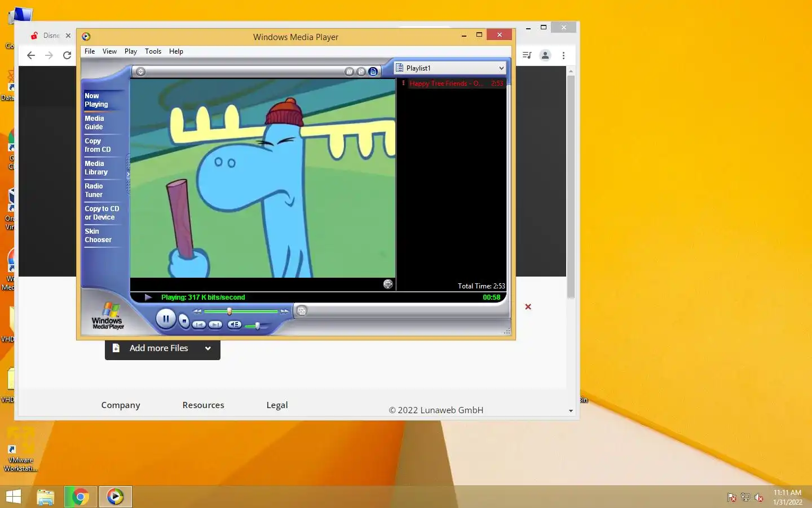Skip to the previous track
The width and height of the screenshot is (812, 508).
198,325
